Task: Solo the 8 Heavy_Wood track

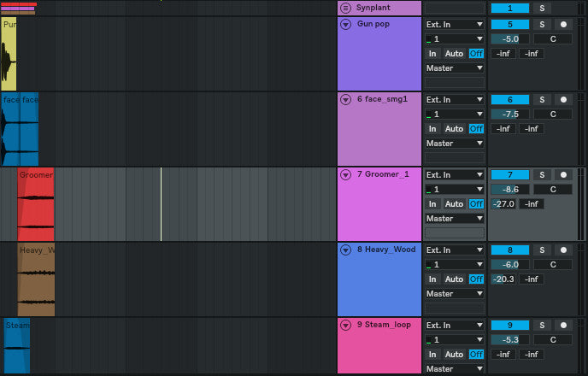Action: point(542,250)
